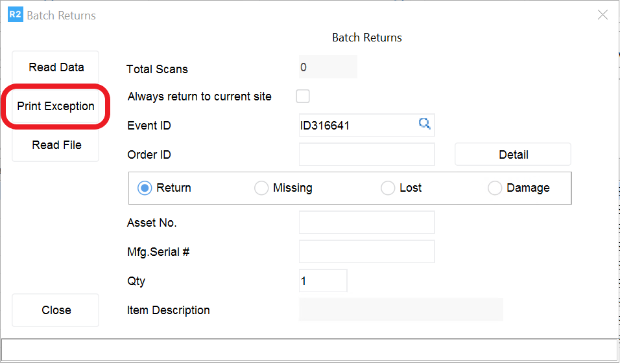Viewport: 620px width, 364px height.
Task: Focus the Mfg.Serial # field
Action: 366,251
